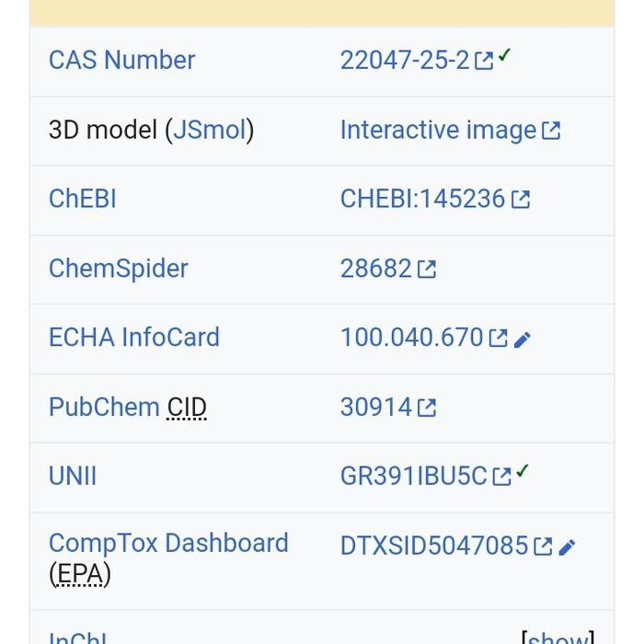
Task: Expand the InChI section with show
Action: (558, 637)
